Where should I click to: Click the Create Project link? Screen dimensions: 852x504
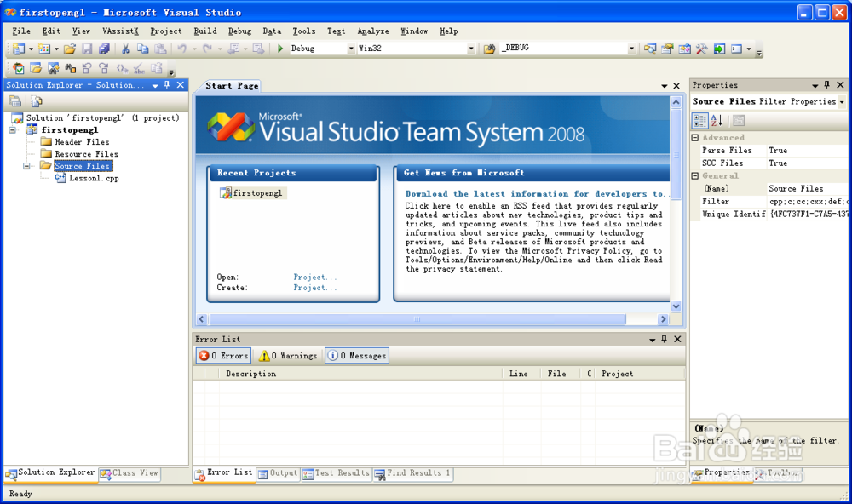pyautogui.click(x=315, y=288)
